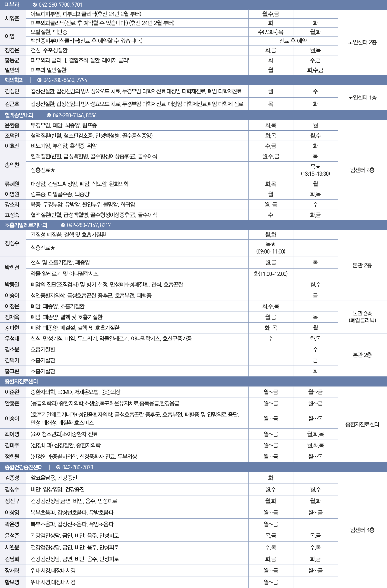387x588 pixels.
Task: Click specialty text 모발질환, 백반증
Action: tap(49, 32)
